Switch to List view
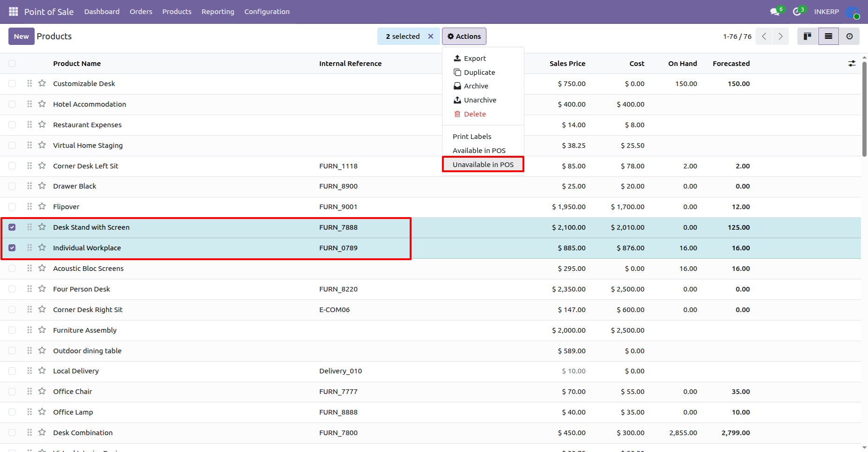 (x=828, y=36)
